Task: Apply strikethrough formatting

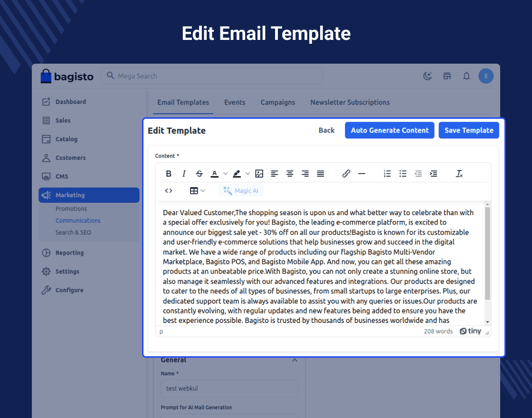Action: (x=199, y=174)
